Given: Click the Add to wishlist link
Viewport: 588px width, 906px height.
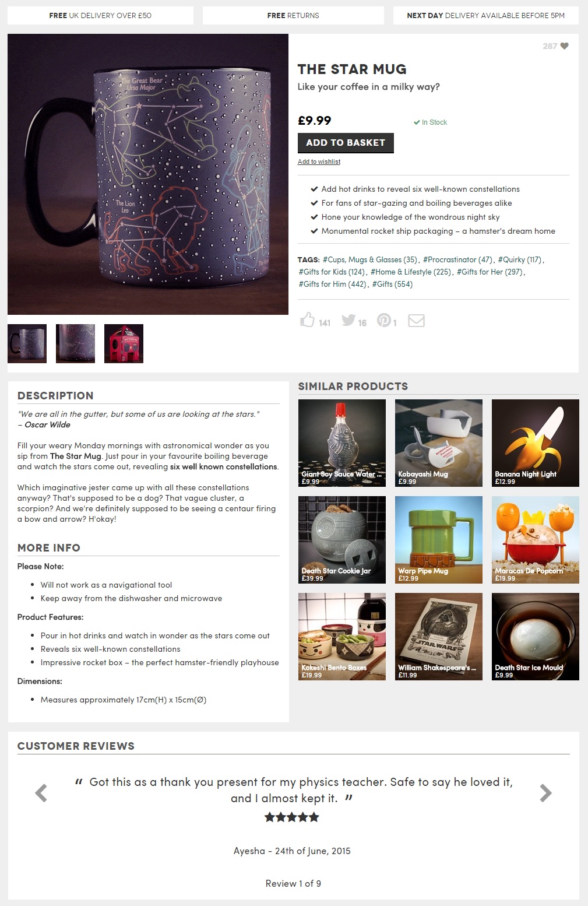Looking at the screenshot, I should pyautogui.click(x=319, y=161).
